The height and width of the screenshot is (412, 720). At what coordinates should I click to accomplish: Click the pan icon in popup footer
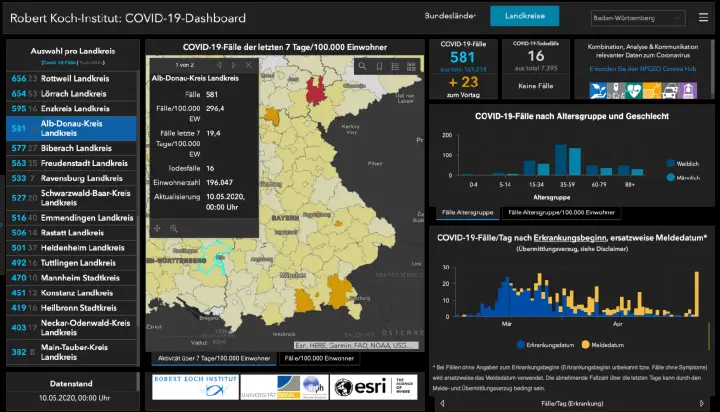(x=157, y=228)
